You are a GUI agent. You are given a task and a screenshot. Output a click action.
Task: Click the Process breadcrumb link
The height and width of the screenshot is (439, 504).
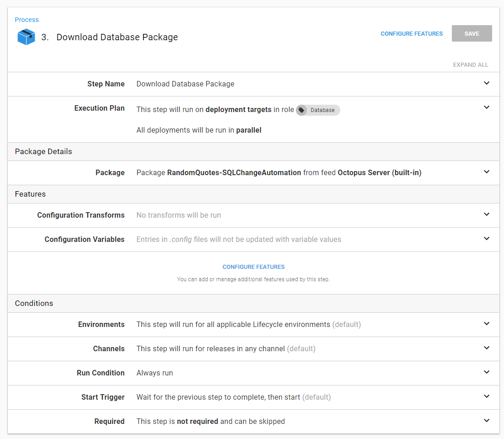pos(27,20)
